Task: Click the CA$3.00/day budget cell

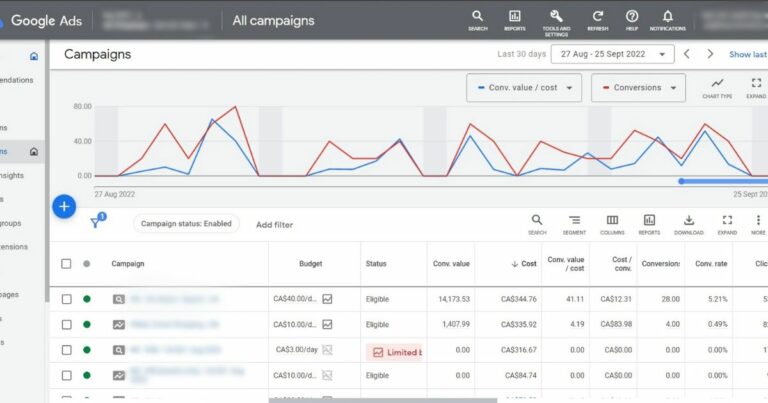Action: point(297,350)
